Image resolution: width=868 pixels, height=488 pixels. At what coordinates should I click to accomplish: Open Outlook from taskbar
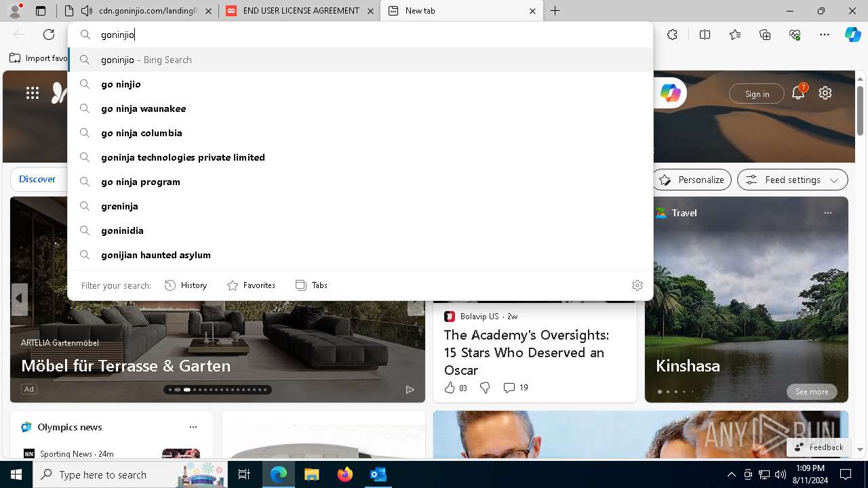coord(378,474)
